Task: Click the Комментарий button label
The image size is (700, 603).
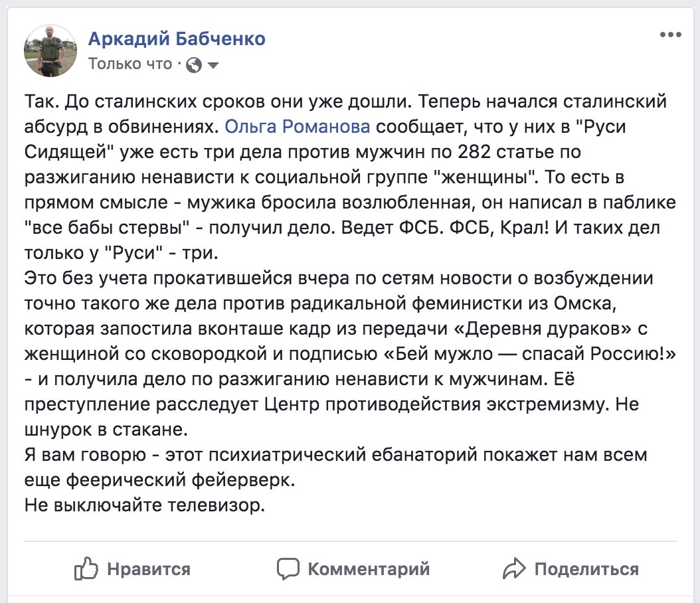Action: pos(369,569)
